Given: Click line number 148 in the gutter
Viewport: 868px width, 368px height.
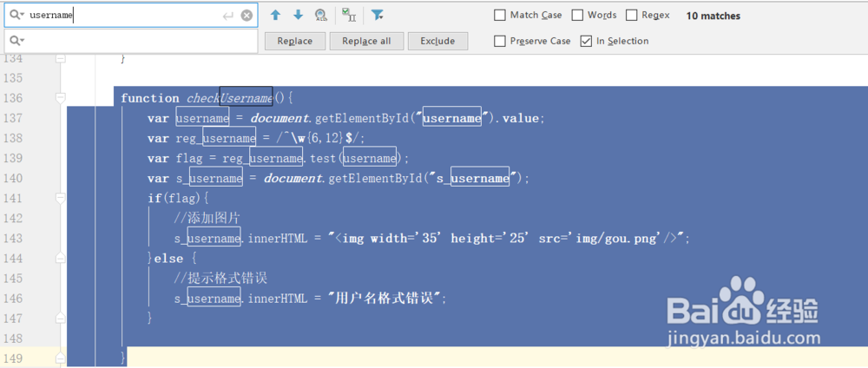Looking at the screenshot, I should coord(13,338).
